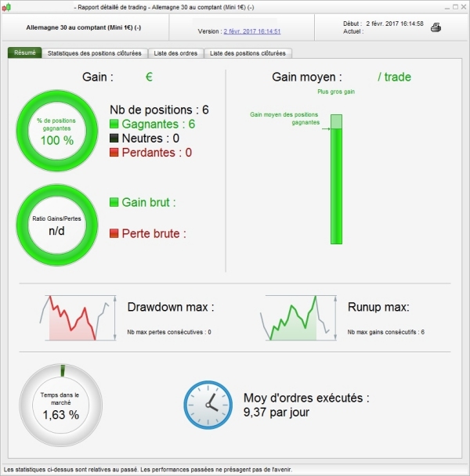Image resolution: width=470 pixels, height=476 pixels.
Task: Click the '9,37 par jour' value
Action: (277, 413)
